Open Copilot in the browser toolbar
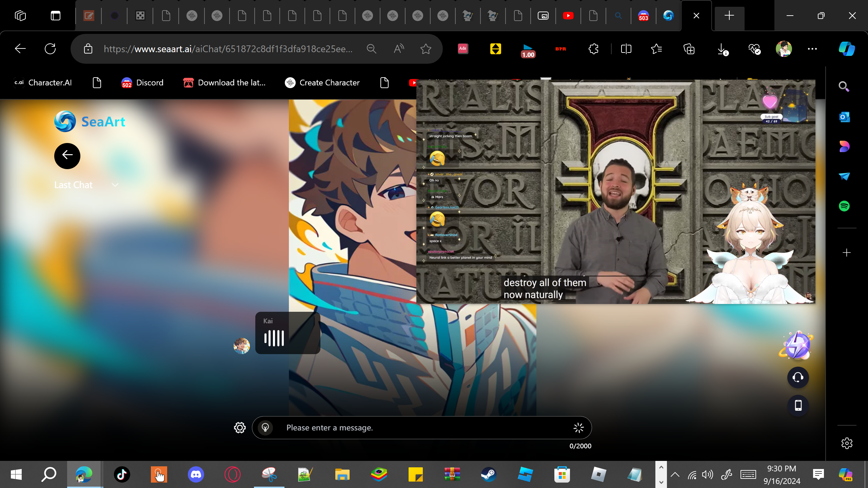 click(847, 49)
